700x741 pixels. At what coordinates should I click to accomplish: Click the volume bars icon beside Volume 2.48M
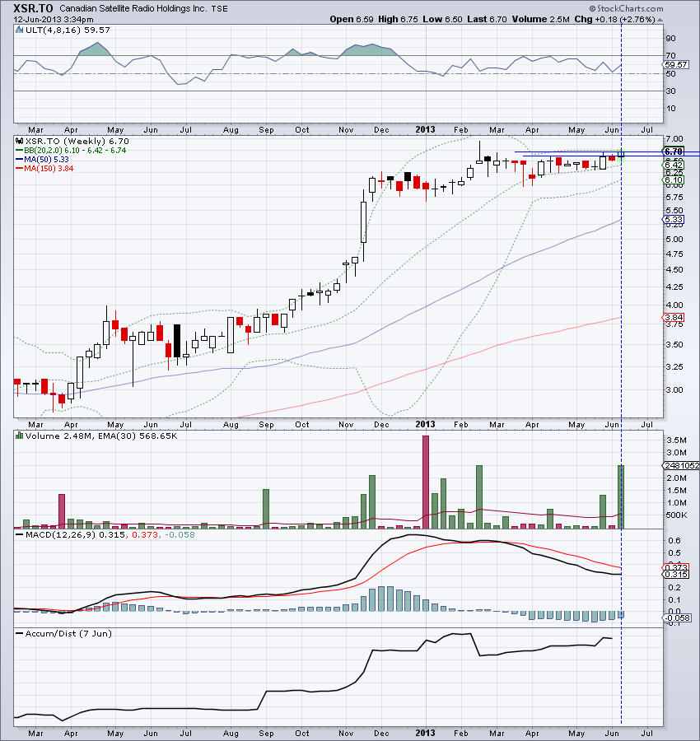(x=19, y=436)
